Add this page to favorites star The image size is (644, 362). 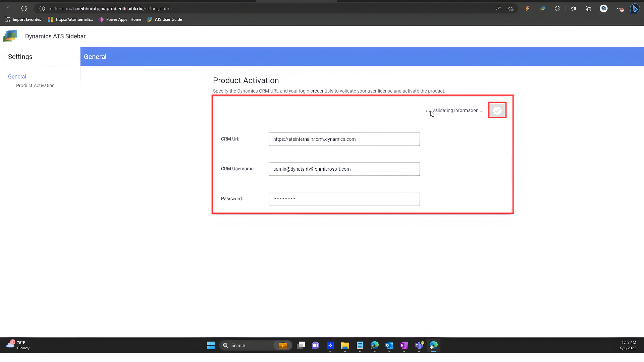click(x=511, y=8)
